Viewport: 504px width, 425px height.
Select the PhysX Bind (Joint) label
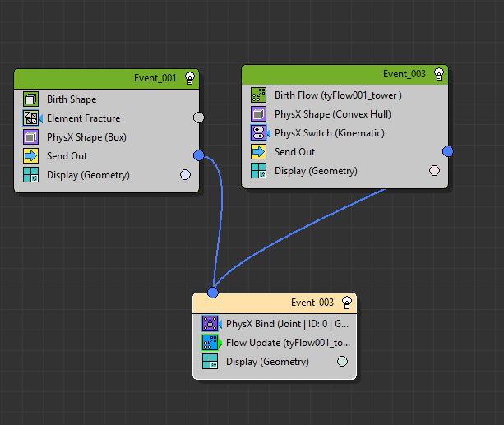pyautogui.click(x=288, y=324)
